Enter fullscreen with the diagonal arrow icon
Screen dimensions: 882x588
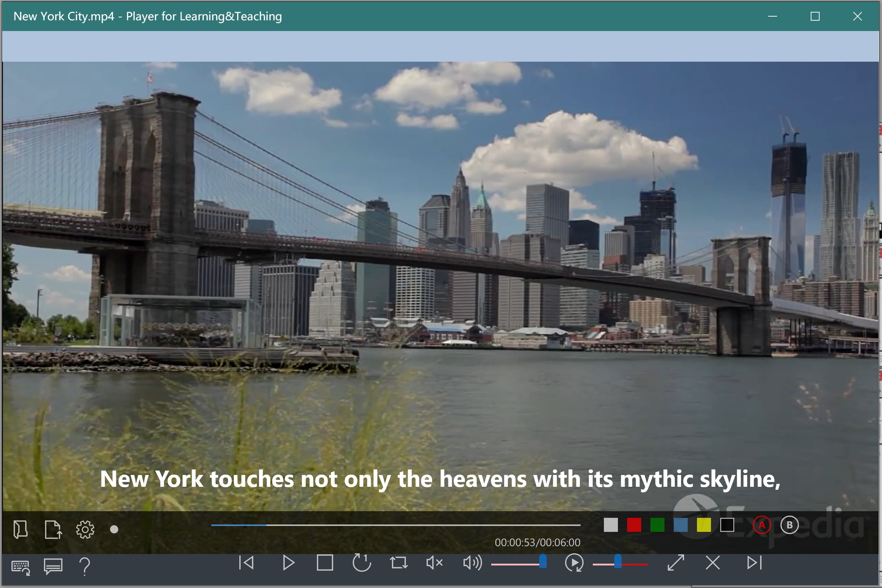tap(676, 563)
